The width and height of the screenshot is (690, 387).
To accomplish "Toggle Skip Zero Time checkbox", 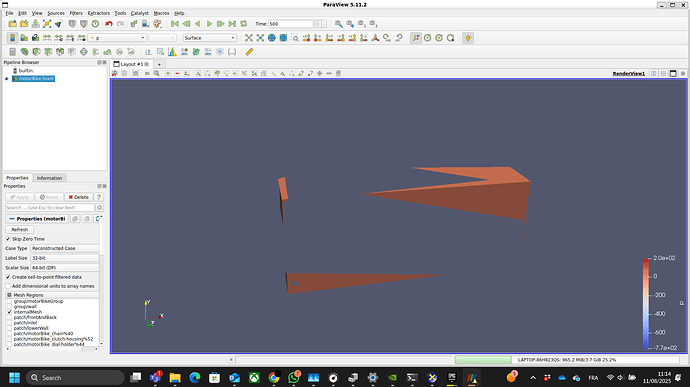I will click(8, 239).
